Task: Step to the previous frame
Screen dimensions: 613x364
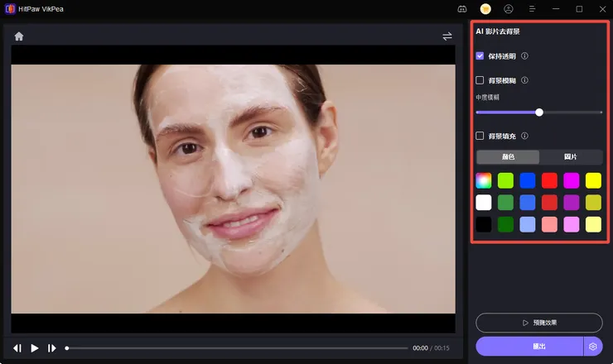Action: [17, 348]
